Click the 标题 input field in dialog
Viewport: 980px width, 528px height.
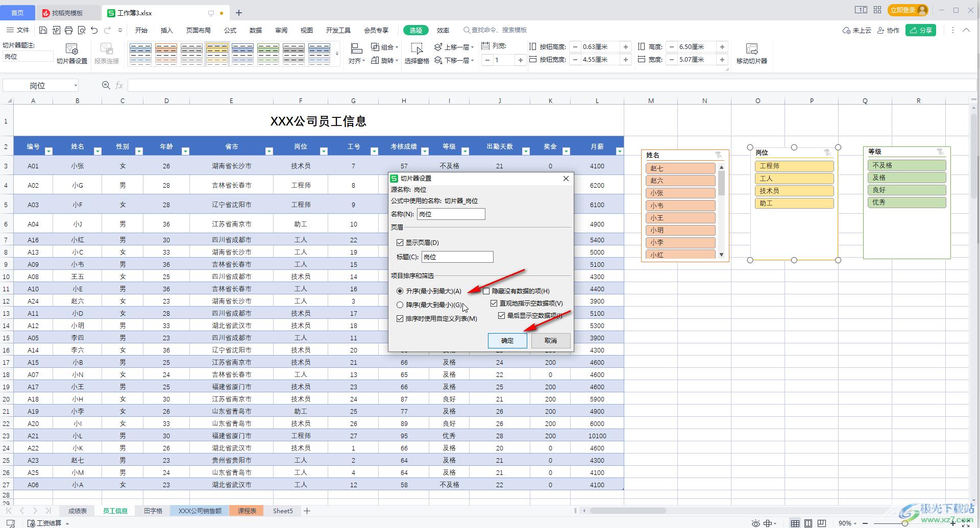point(457,257)
